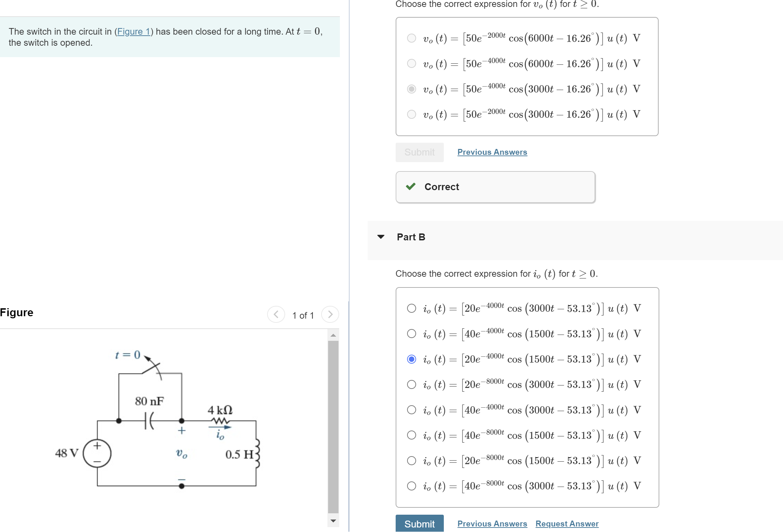Go to previous figure arrow

(276, 314)
